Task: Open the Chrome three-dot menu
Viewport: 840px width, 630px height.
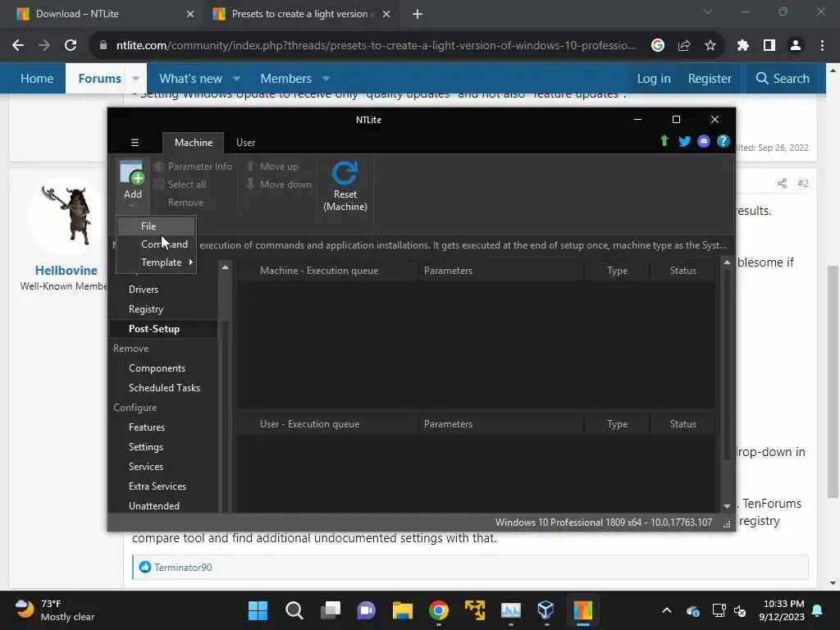Action: tap(822, 46)
